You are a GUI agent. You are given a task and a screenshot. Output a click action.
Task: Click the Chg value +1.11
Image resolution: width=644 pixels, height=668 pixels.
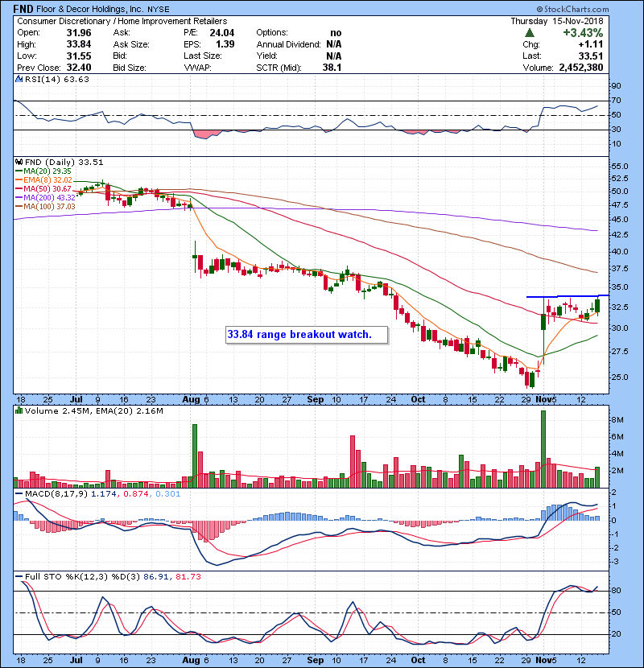(591, 44)
